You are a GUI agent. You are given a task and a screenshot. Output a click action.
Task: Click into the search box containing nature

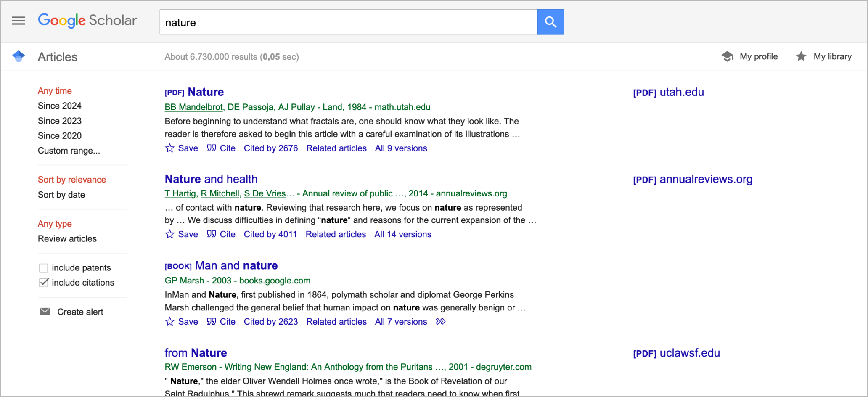pos(348,22)
